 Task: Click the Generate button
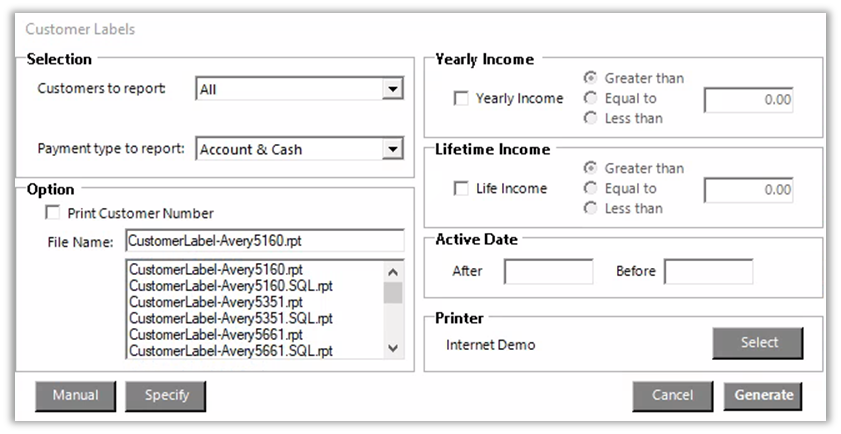763,395
